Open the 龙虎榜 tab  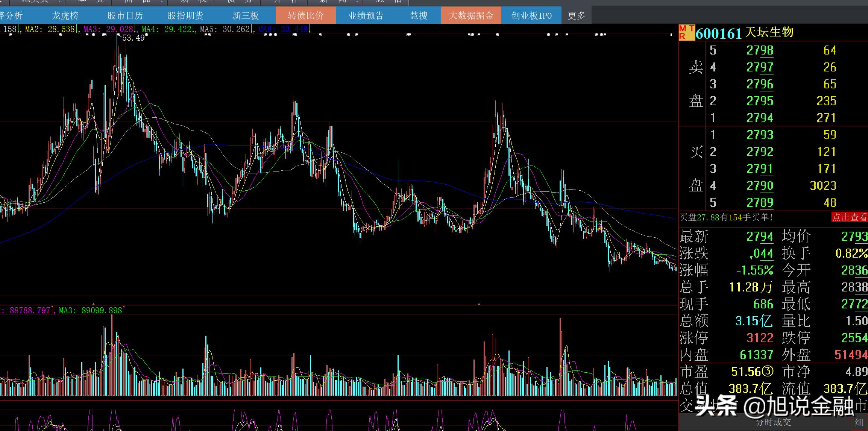pos(65,15)
